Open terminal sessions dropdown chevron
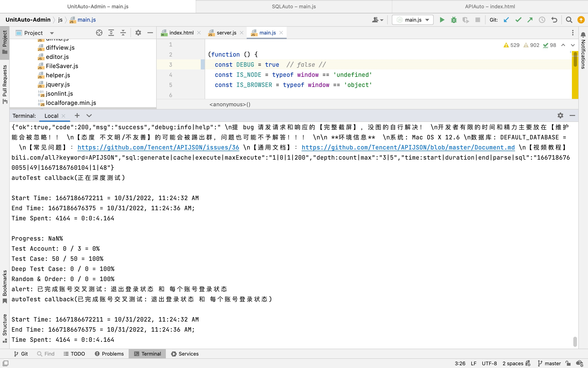 (x=89, y=116)
